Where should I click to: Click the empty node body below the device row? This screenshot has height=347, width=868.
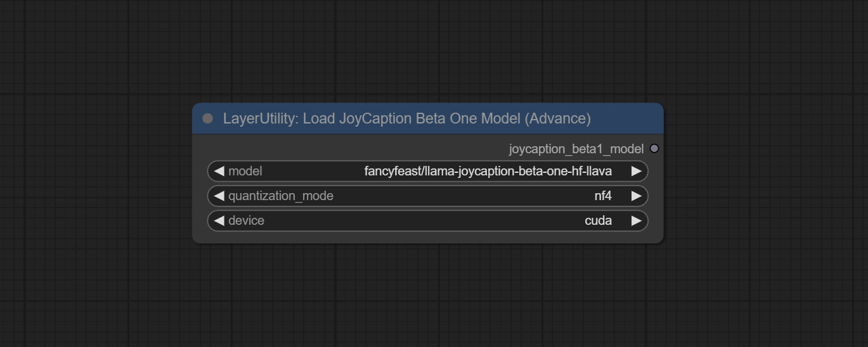[427, 237]
